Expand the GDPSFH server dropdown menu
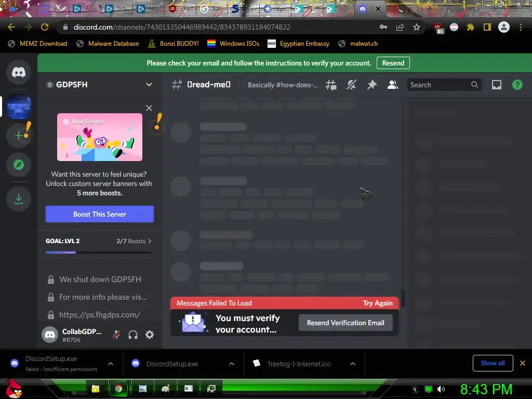532x399 pixels. (x=149, y=85)
